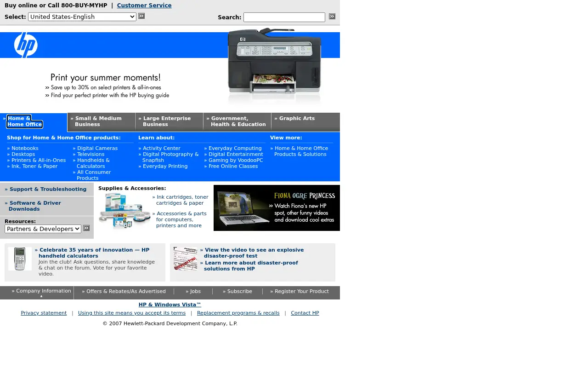The image size is (588, 368).
Task: Click the printer image in the summer promotion
Action: point(274,67)
